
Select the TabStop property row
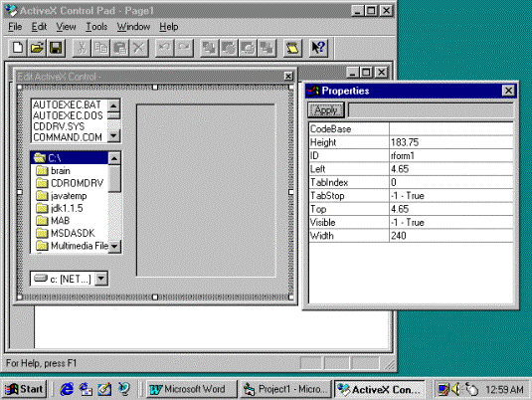pos(412,196)
